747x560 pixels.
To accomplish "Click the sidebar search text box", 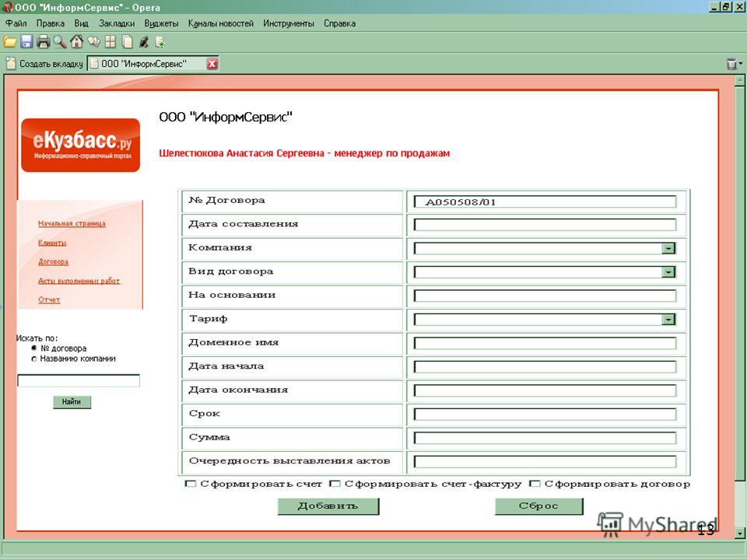I will (79, 380).
